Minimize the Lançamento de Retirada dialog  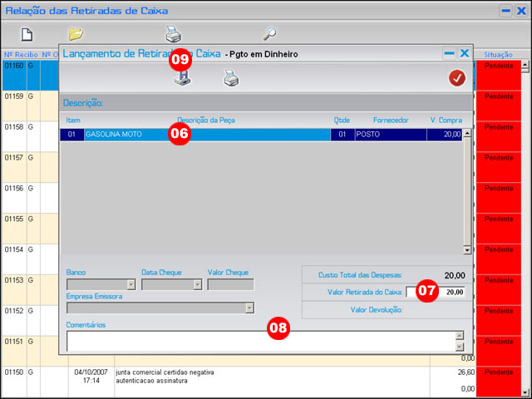tap(449, 53)
